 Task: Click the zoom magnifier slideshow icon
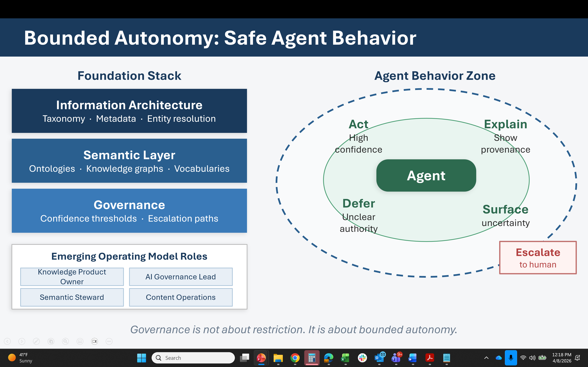click(65, 341)
